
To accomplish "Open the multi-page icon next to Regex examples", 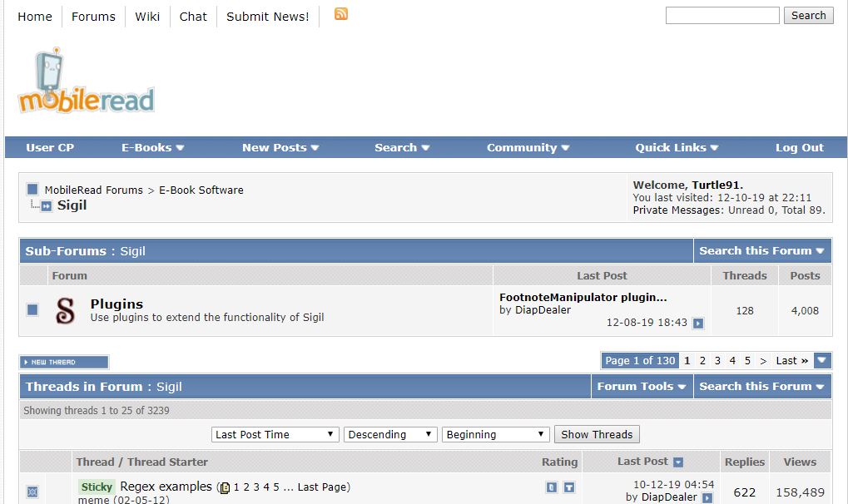I will coord(225,487).
